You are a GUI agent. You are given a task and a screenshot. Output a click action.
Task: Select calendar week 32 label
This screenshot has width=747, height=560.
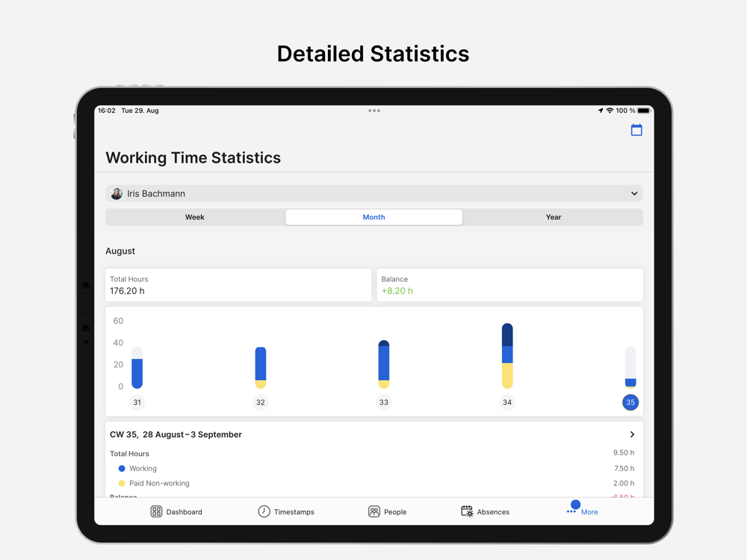point(261,402)
